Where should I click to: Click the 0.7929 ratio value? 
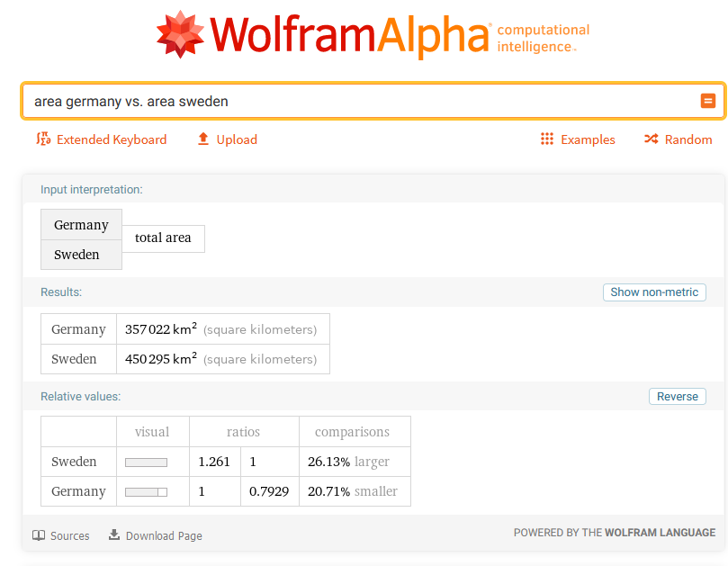point(269,491)
